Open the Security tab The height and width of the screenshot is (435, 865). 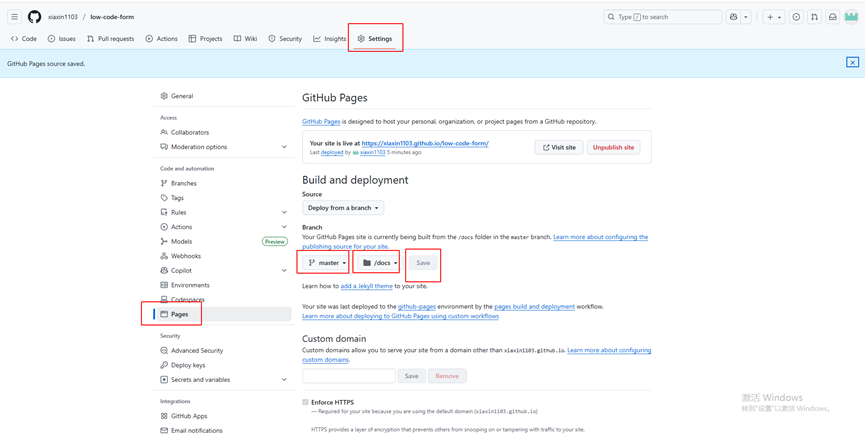pyautogui.click(x=285, y=39)
